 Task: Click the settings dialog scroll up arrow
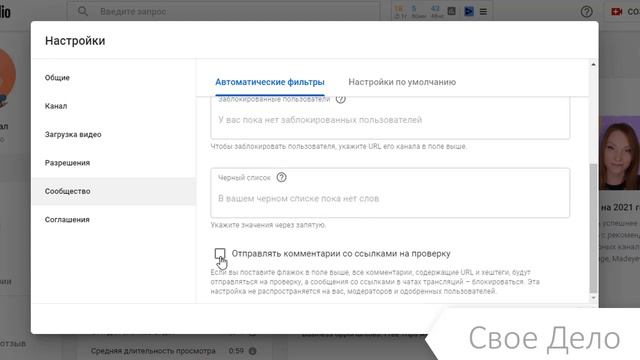tap(593, 64)
